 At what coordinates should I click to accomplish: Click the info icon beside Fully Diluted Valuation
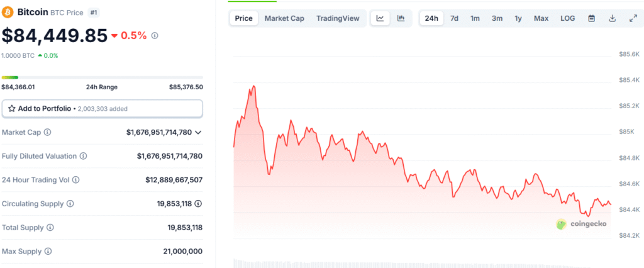84,156
